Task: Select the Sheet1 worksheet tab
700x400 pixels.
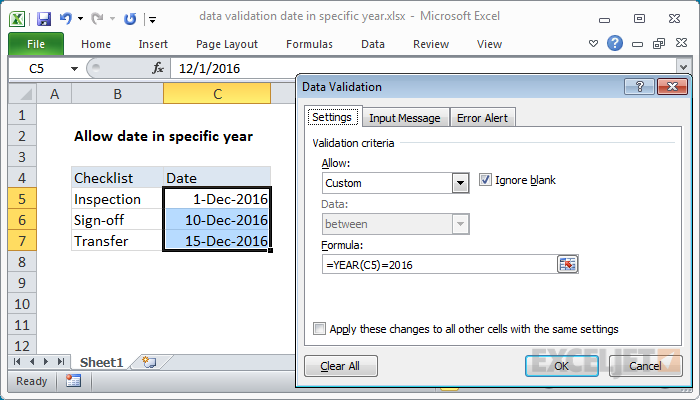Action: coord(101,362)
